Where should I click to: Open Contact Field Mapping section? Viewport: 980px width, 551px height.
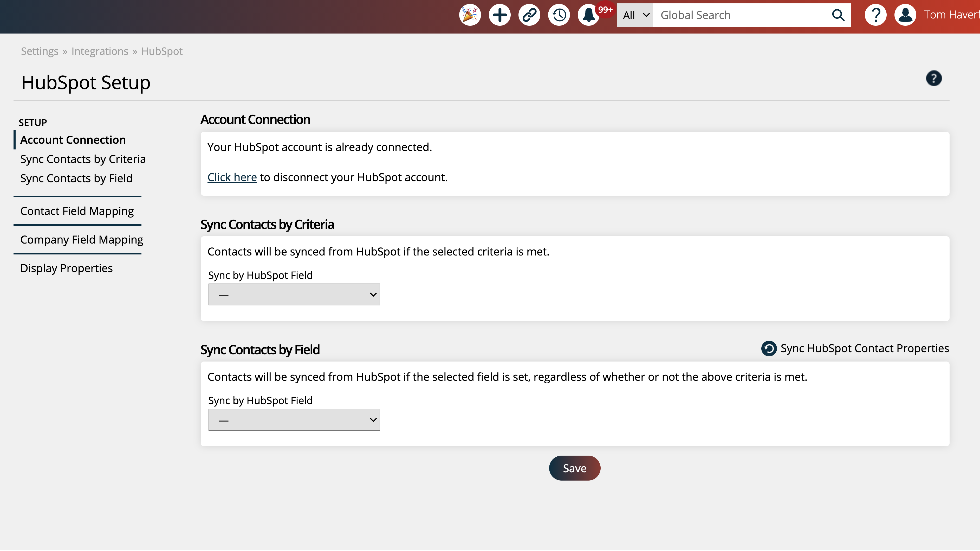(77, 211)
